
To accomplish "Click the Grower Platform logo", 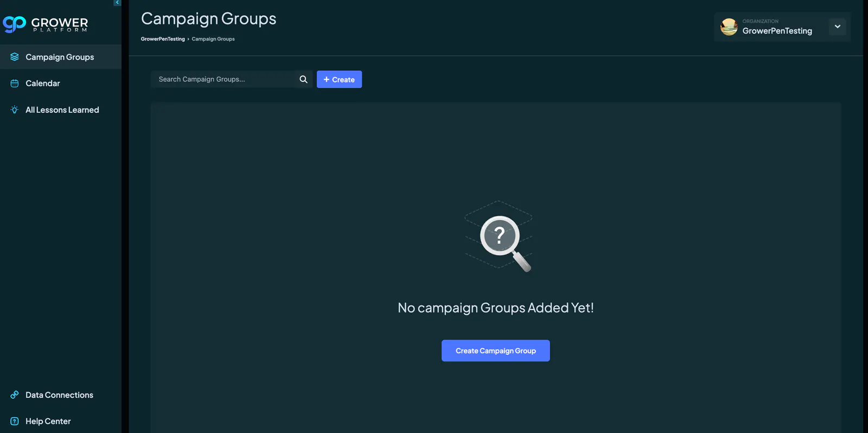I will [x=46, y=24].
